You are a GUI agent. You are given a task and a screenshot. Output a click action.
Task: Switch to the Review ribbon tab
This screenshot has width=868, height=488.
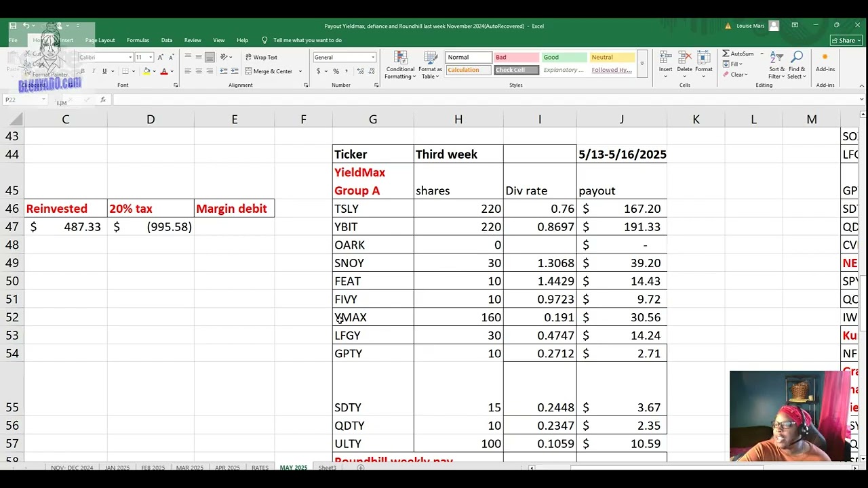[x=193, y=40]
